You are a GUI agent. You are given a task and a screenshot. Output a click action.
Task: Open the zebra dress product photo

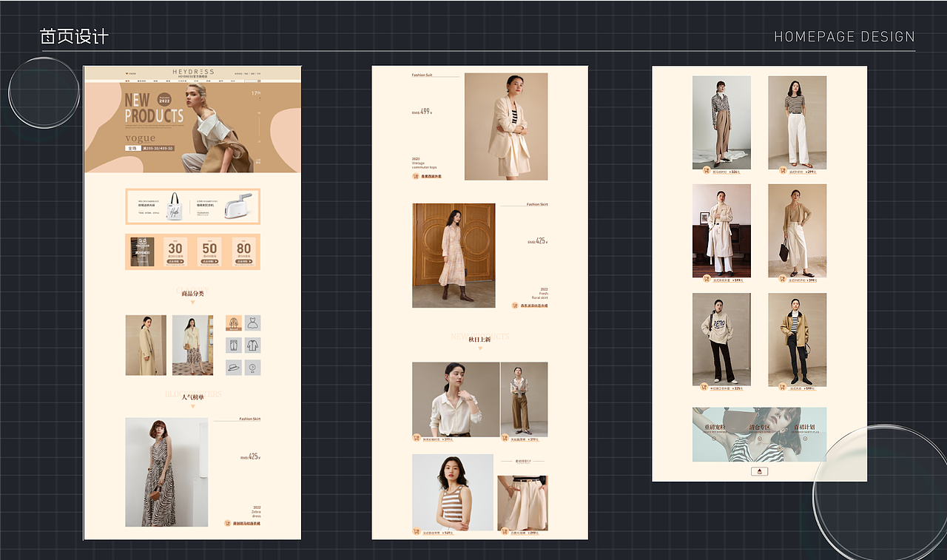pyautogui.click(x=166, y=472)
